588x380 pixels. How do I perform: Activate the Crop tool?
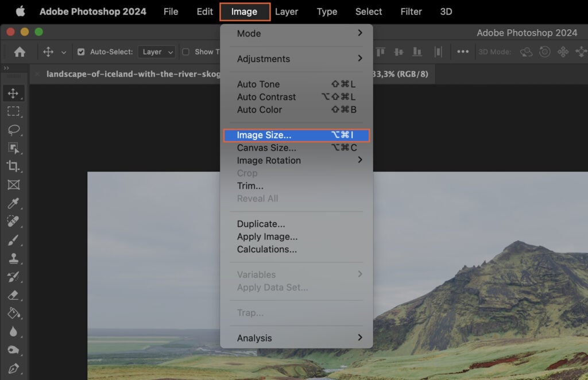(14, 166)
